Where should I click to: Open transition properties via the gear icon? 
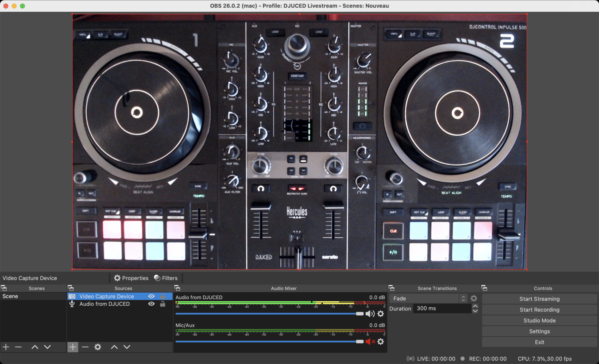[474, 298]
